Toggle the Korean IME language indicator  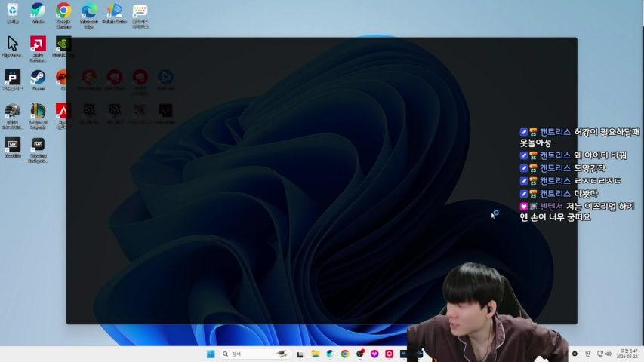click(587, 354)
